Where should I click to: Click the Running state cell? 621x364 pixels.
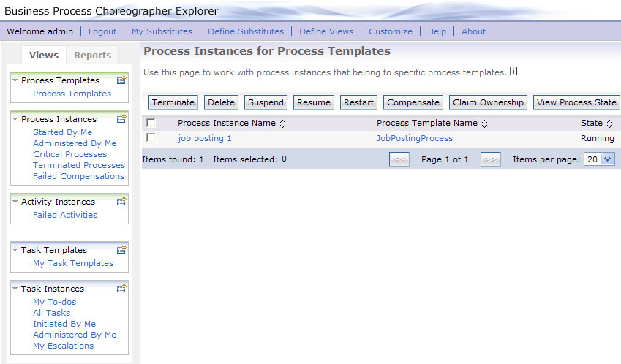tap(598, 138)
